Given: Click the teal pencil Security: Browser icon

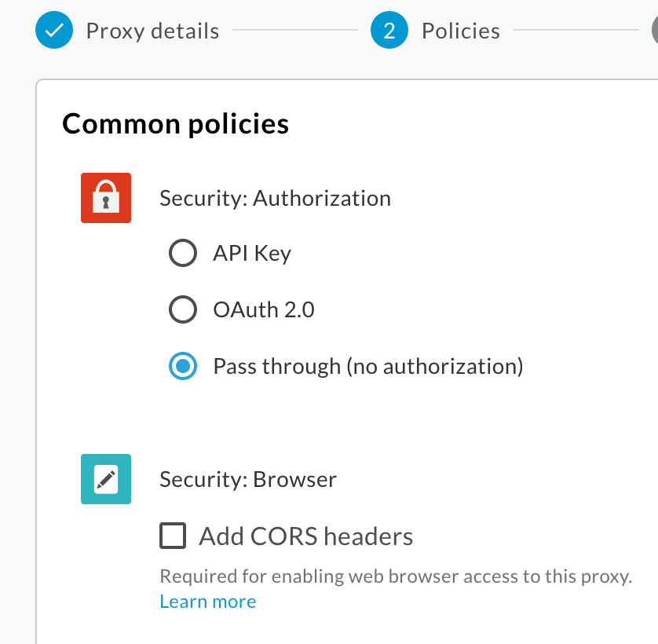Looking at the screenshot, I should tap(106, 479).
